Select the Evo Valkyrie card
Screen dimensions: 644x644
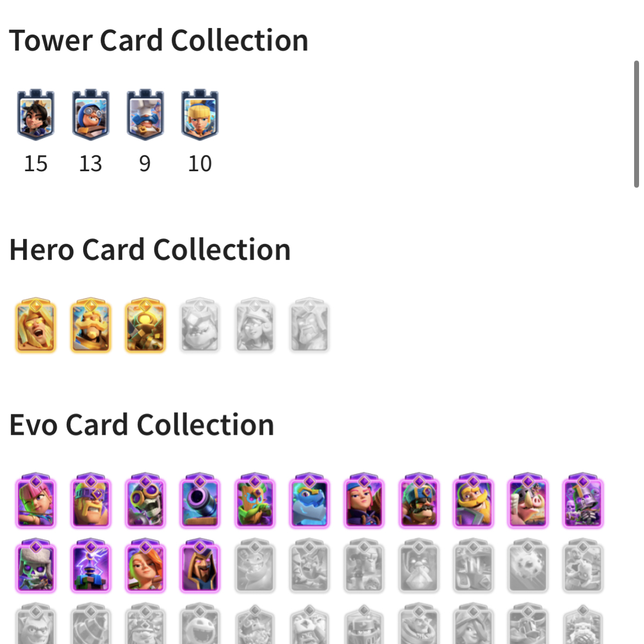(145, 565)
